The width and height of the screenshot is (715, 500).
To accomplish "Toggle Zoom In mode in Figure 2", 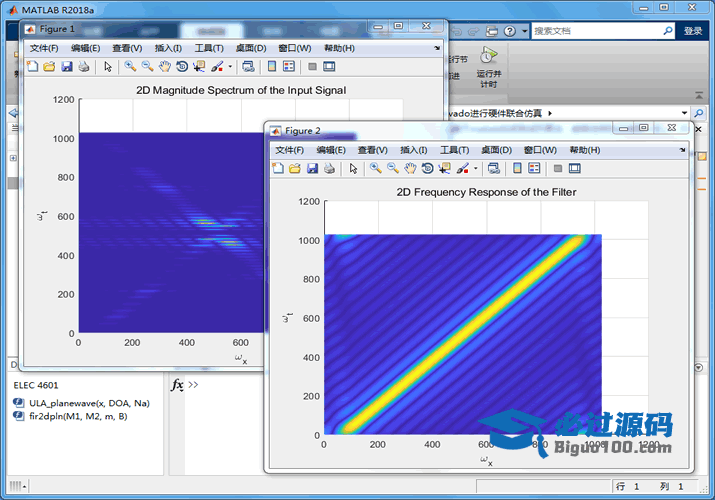I will 375,169.
